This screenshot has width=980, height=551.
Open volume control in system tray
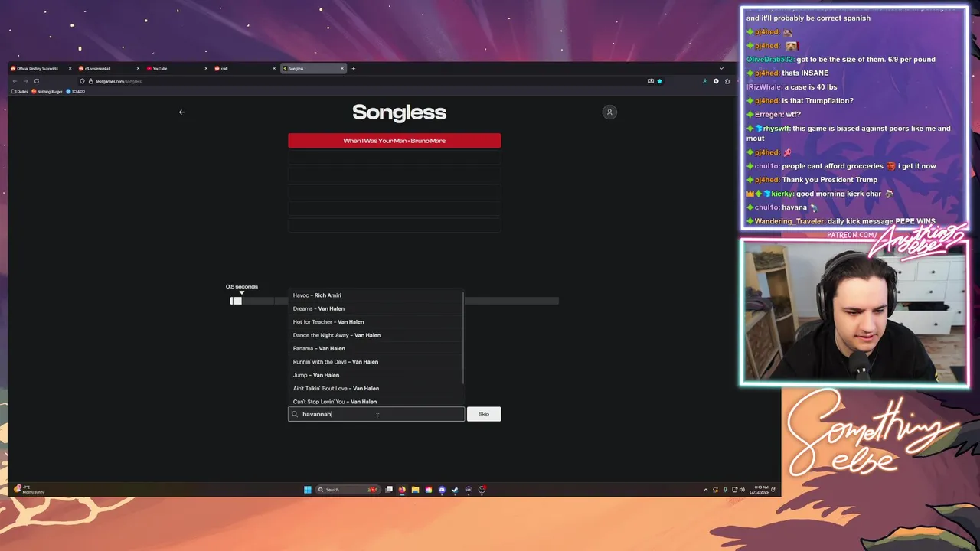(x=742, y=490)
